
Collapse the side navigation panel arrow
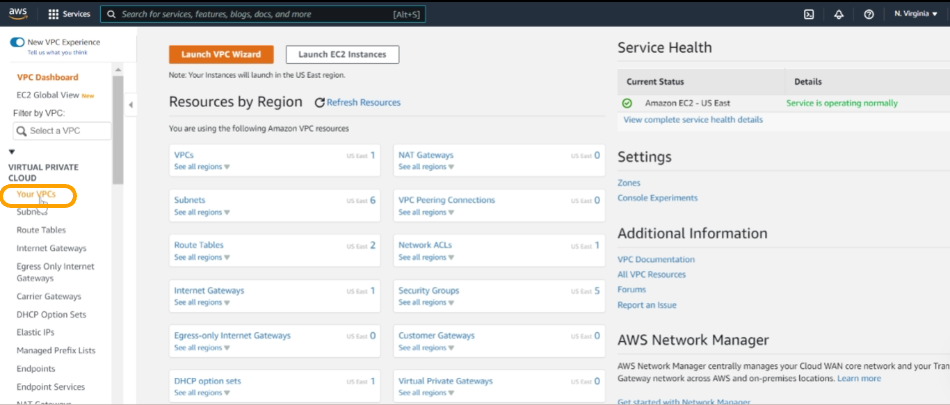coord(130,105)
